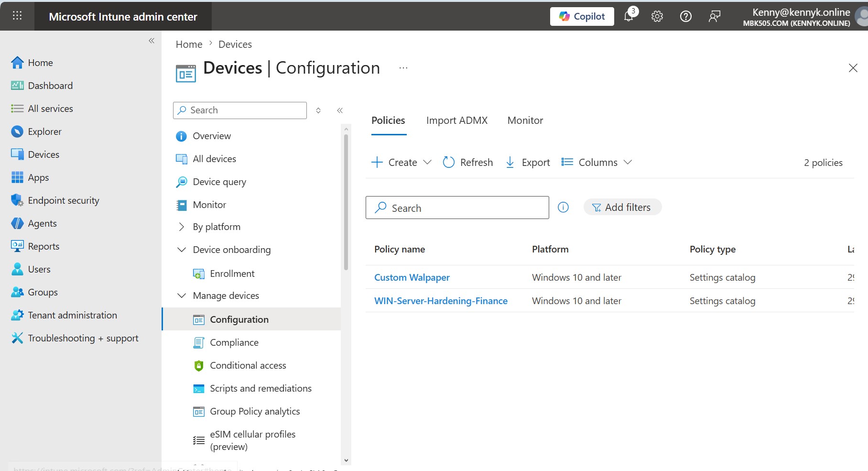Image resolution: width=868 pixels, height=471 pixels.
Task: Open the feedback icon in header
Action: [714, 16]
